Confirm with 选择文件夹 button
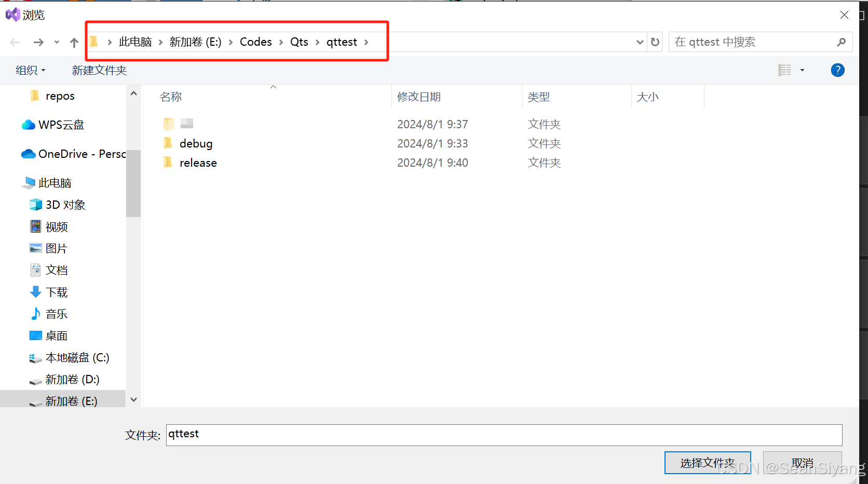This screenshot has width=868, height=484. coord(708,462)
